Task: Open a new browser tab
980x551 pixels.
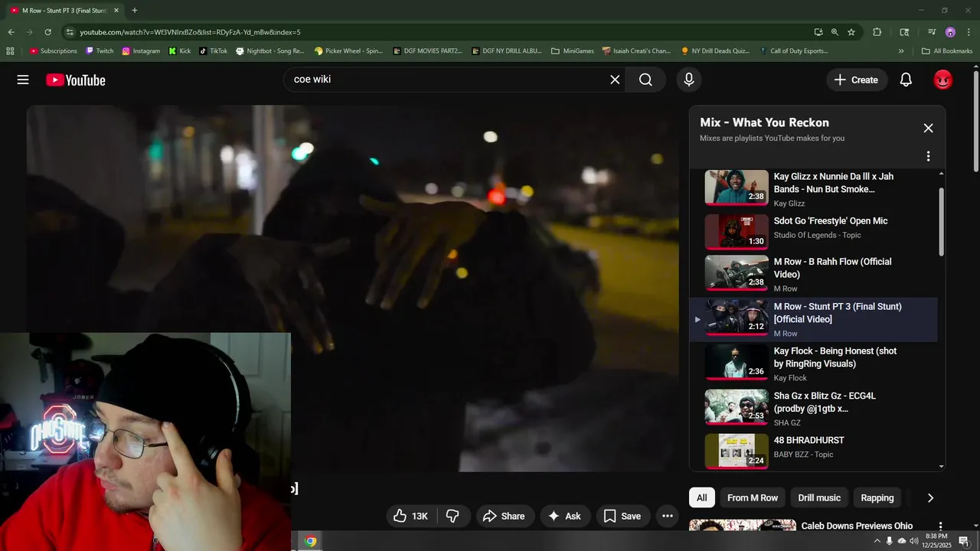Action: pyautogui.click(x=135, y=11)
